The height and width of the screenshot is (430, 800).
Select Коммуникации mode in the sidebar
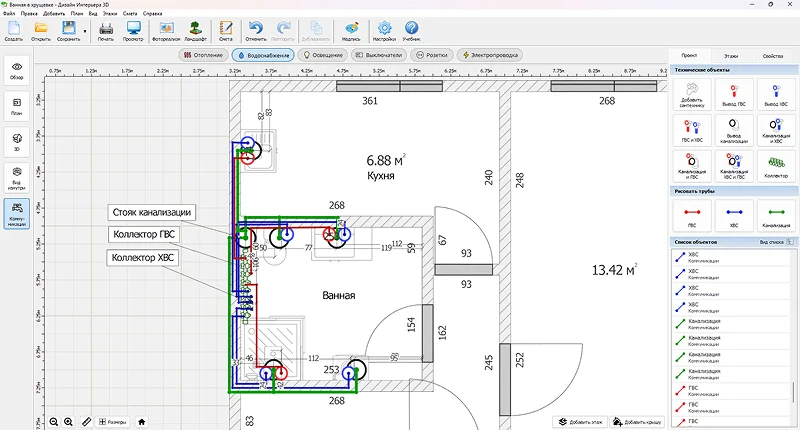(17, 214)
